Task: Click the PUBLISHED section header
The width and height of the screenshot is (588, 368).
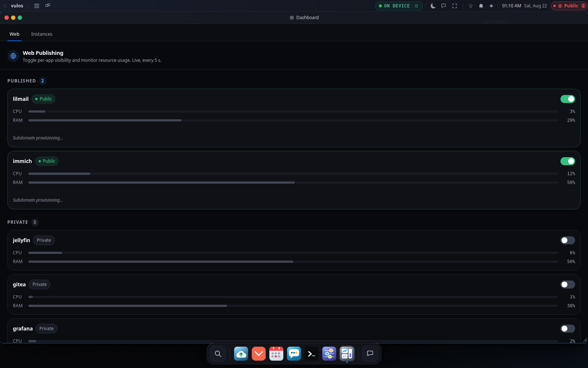Action: [x=22, y=81]
